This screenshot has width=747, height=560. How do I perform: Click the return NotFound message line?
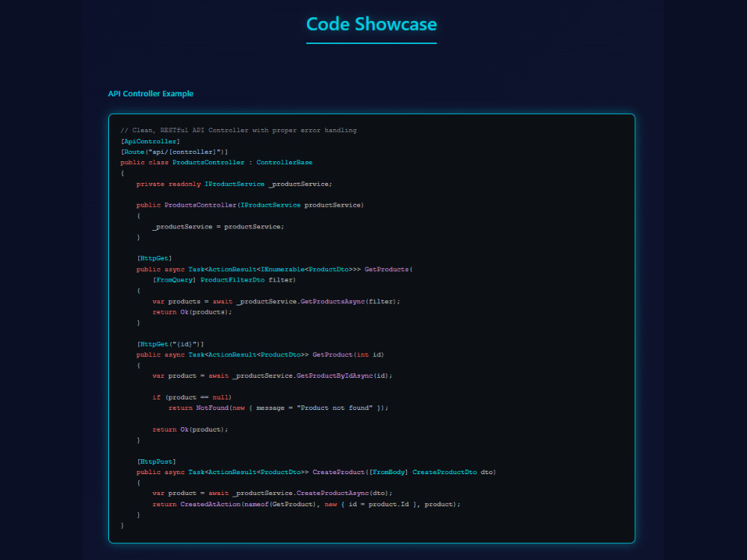278,408
